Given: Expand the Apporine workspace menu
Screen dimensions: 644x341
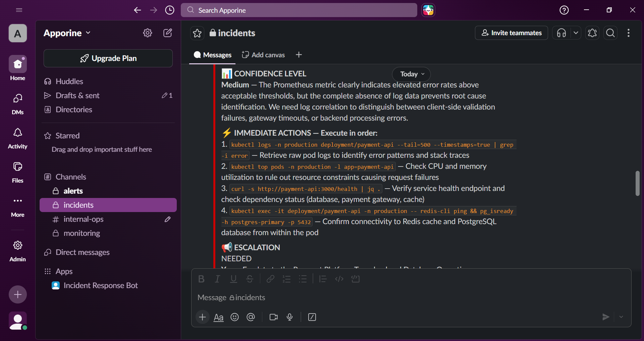Looking at the screenshot, I should pyautogui.click(x=67, y=33).
